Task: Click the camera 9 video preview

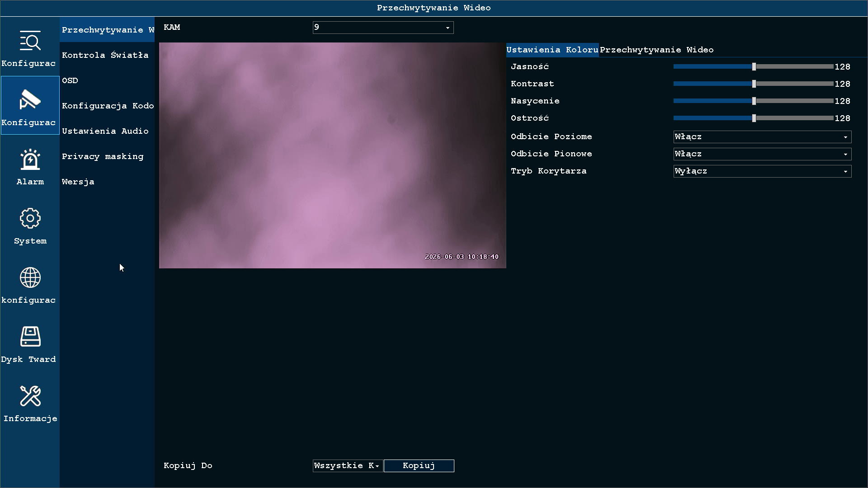Action: point(332,155)
